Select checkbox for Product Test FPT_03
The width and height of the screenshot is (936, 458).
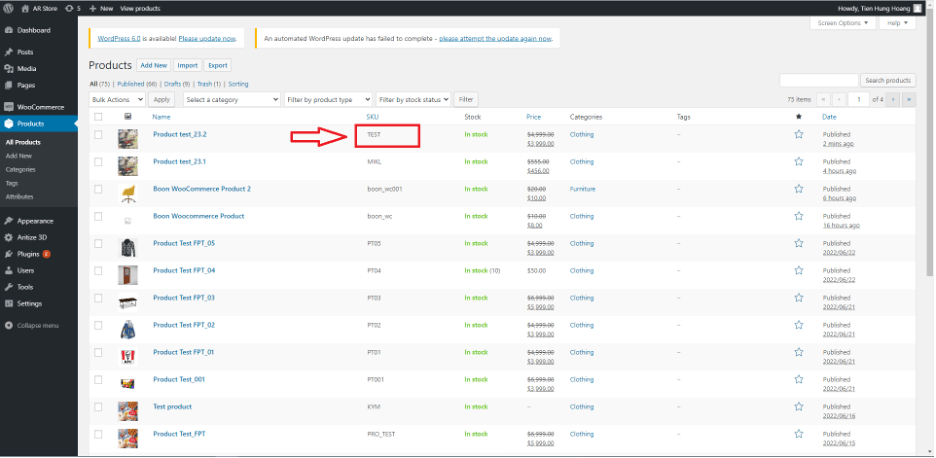click(x=98, y=298)
